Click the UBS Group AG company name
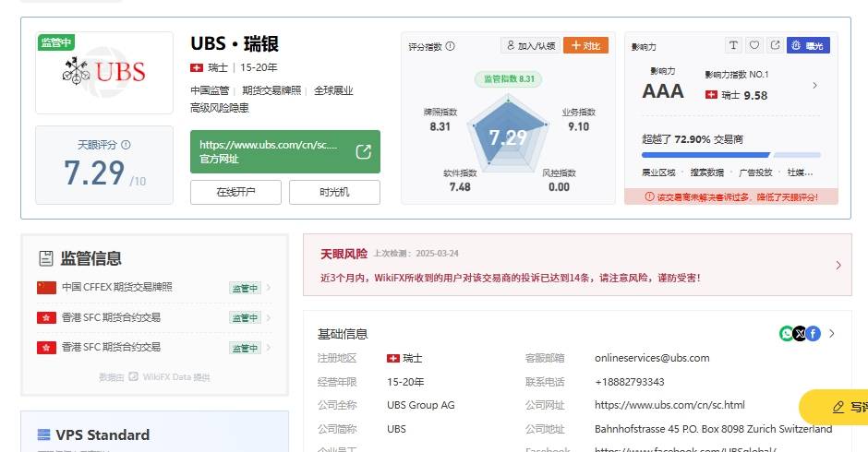 (x=421, y=405)
